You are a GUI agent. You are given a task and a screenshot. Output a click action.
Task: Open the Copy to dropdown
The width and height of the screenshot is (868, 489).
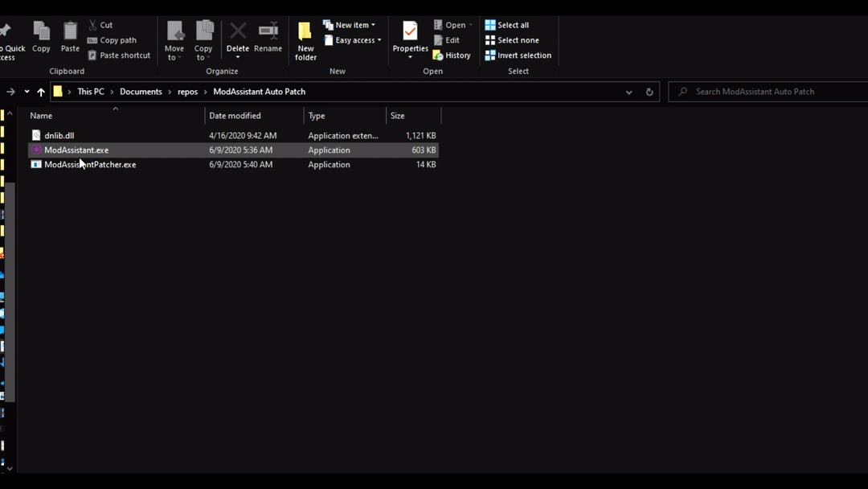coord(203,41)
